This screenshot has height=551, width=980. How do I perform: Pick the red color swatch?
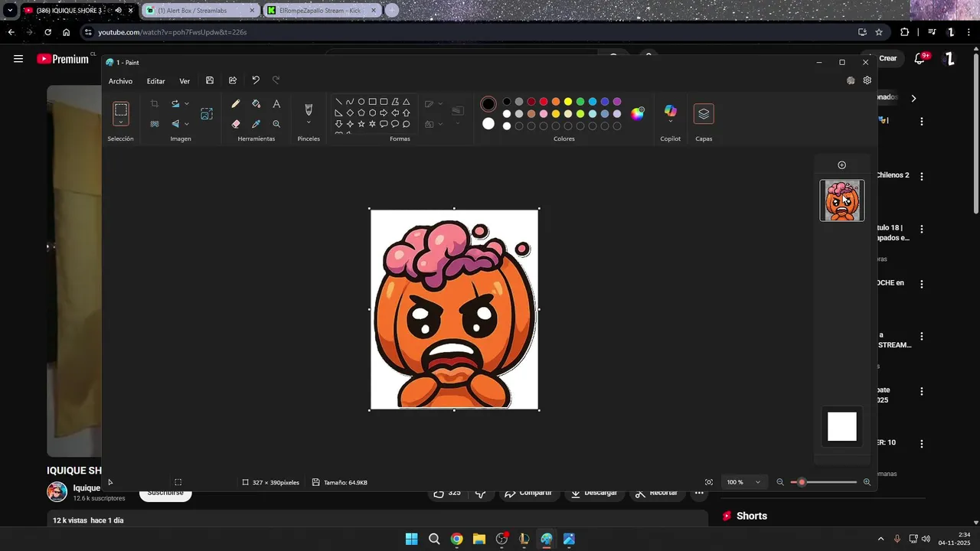pyautogui.click(x=544, y=102)
